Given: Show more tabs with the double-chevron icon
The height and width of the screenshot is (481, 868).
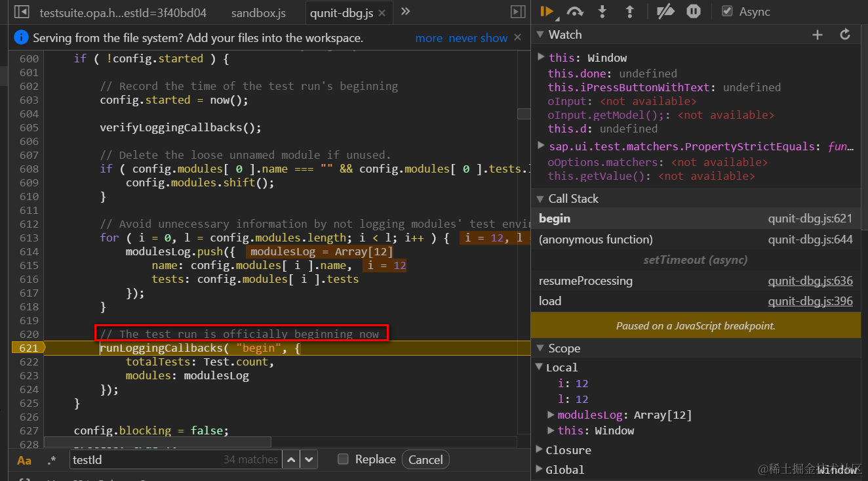Looking at the screenshot, I should click(405, 11).
